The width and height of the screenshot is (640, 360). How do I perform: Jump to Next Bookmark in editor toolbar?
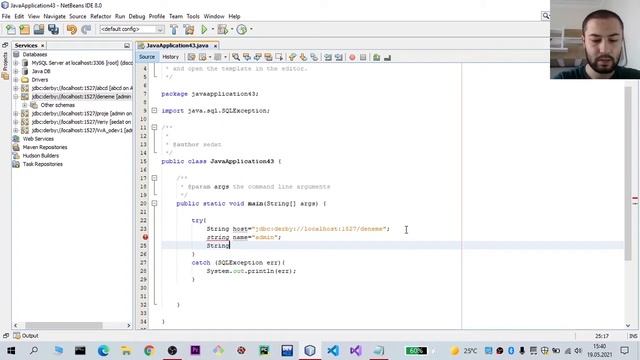click(x=303, y=57)
